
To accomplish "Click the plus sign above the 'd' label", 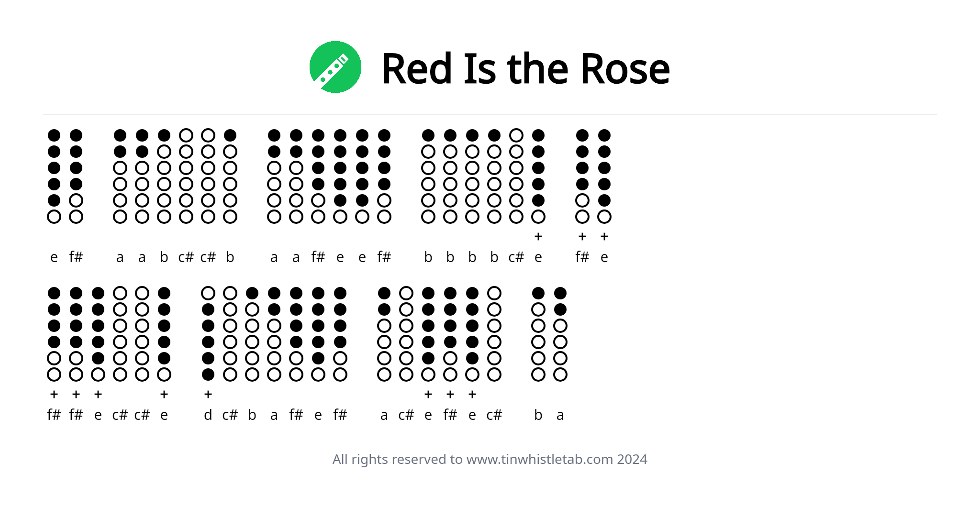I will (x=208, y=395).
